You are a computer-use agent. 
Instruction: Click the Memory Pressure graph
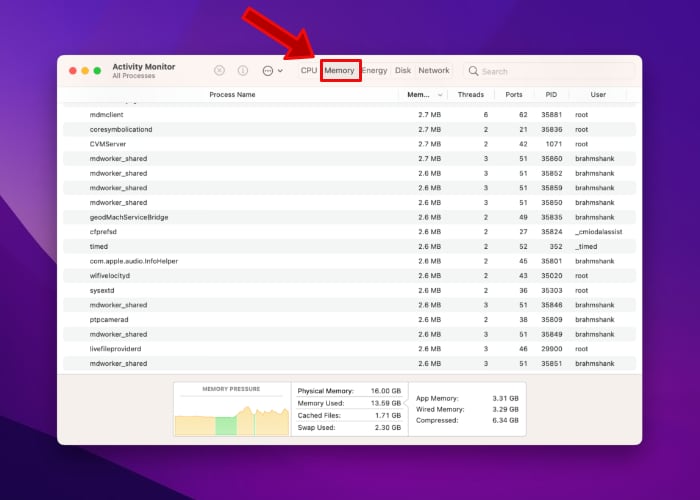pyautogui.click(x=231, y=410)
